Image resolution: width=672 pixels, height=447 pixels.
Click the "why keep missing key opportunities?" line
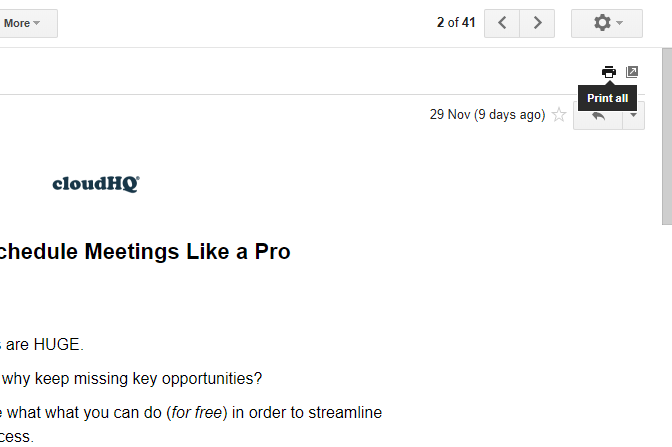(132, 379)
